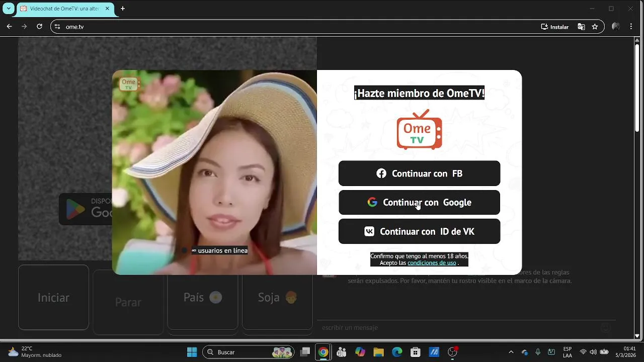644x362 pixels.
Task: Open the blue slash app on taskbar
Action: [434, 352]
